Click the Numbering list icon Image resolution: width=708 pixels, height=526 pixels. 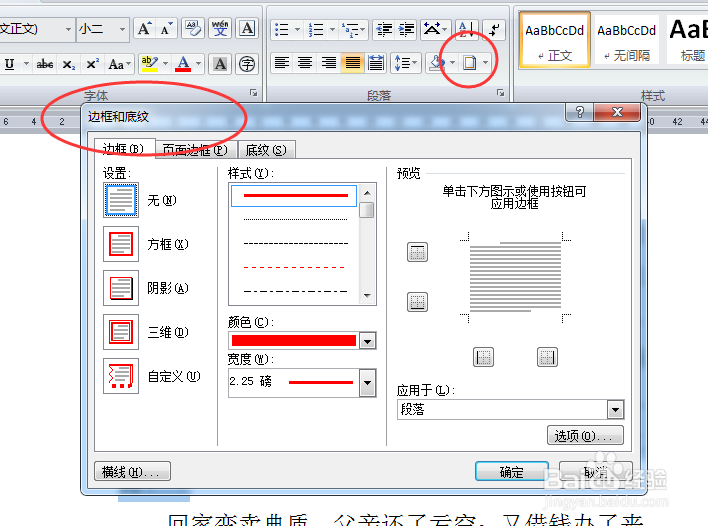[x=316, y=30]
